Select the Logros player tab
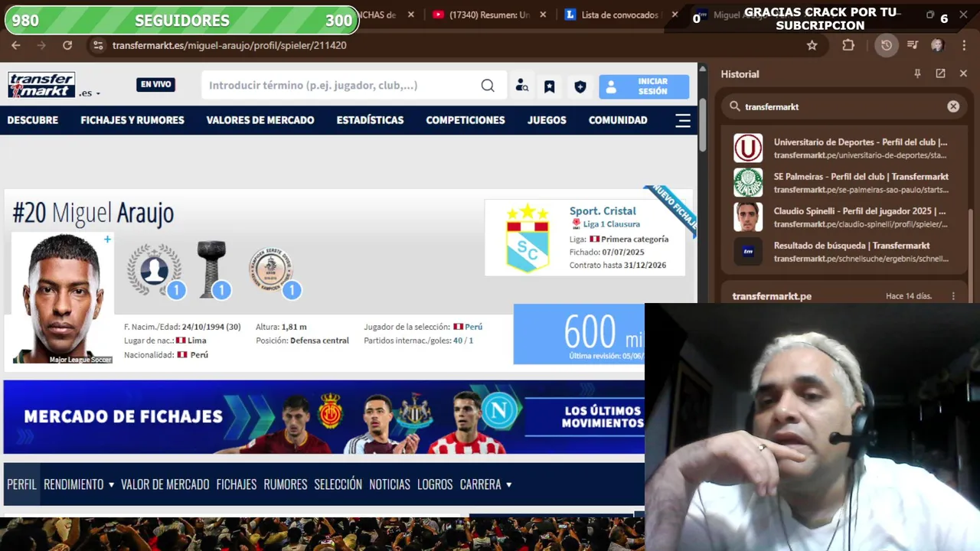 [x=435, y=484]
